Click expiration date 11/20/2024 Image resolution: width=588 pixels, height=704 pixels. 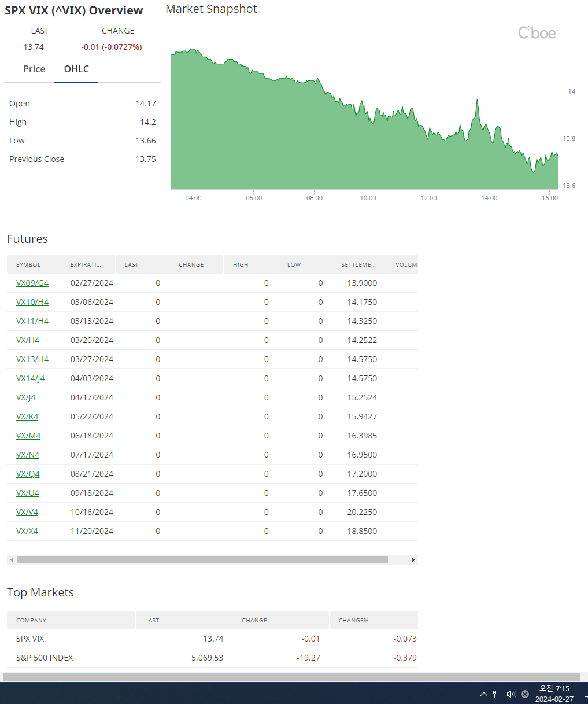[x=92, y=531]
